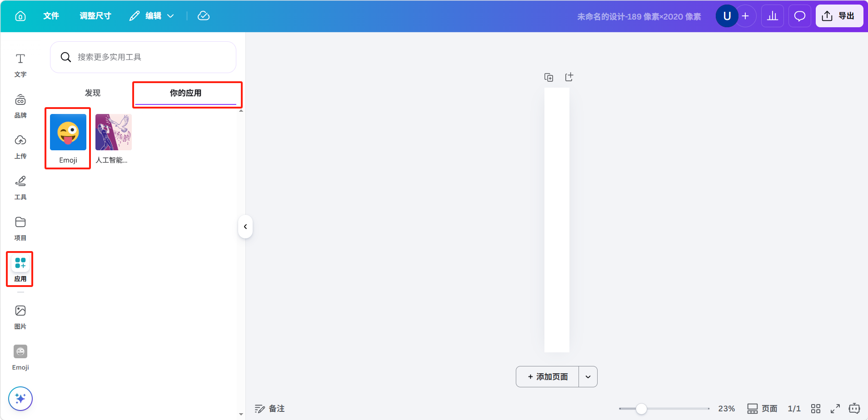
Task: Click the home icon in top bar
Action: [20, 16]
